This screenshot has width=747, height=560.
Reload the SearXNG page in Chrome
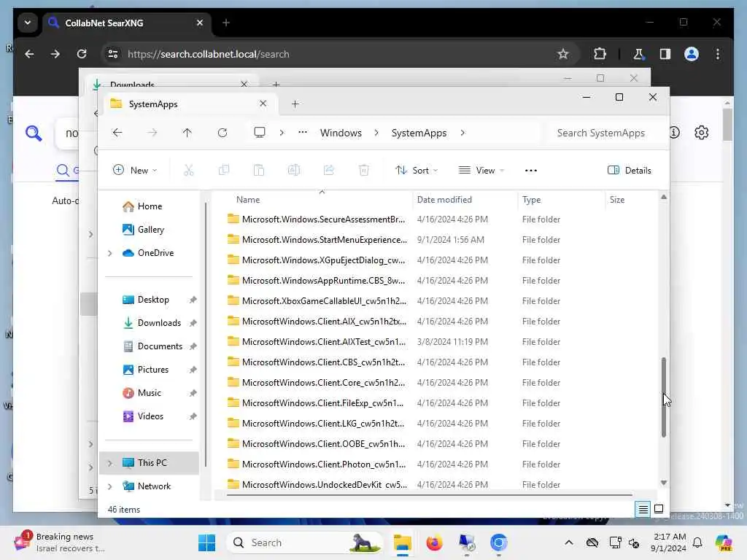pos(82,54)
